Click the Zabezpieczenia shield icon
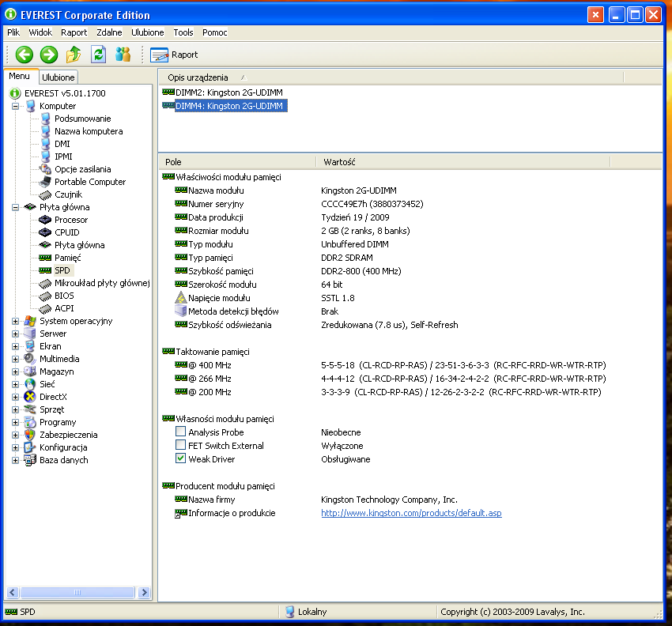Image resolution: width=672 pixels, height=626 pixels. pos(30,435)
